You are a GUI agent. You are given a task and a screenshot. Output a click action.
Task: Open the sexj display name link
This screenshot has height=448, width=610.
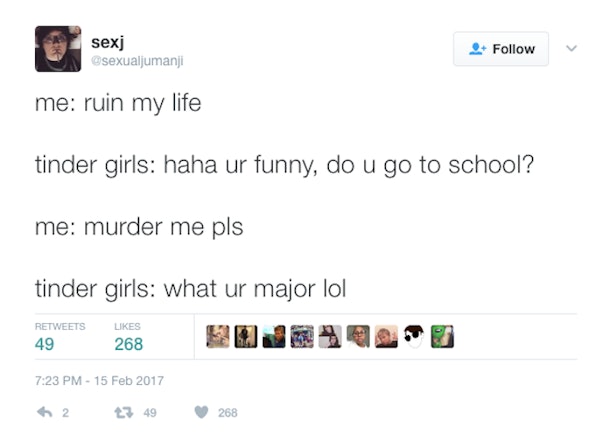[108, 42]
